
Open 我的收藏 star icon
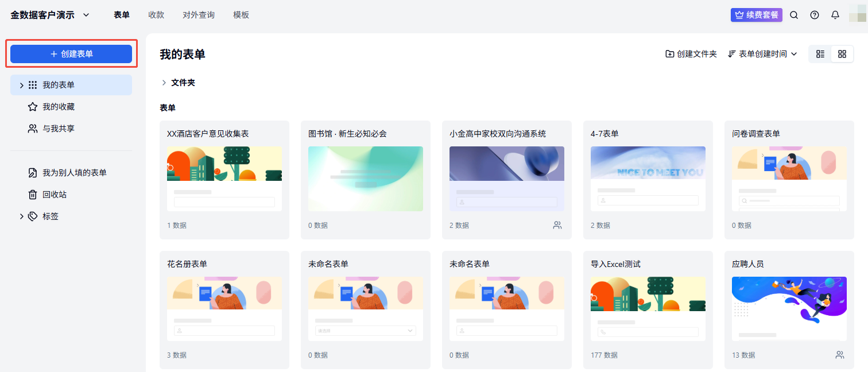click(x=33, y=107)
